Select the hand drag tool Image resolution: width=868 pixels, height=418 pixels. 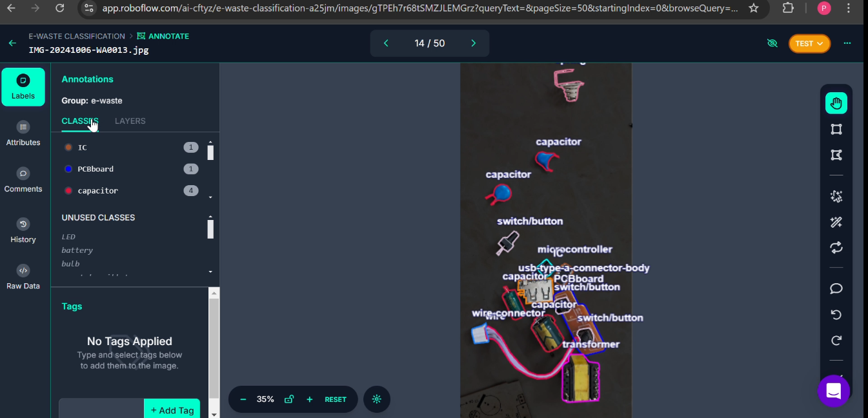(836, 103)
